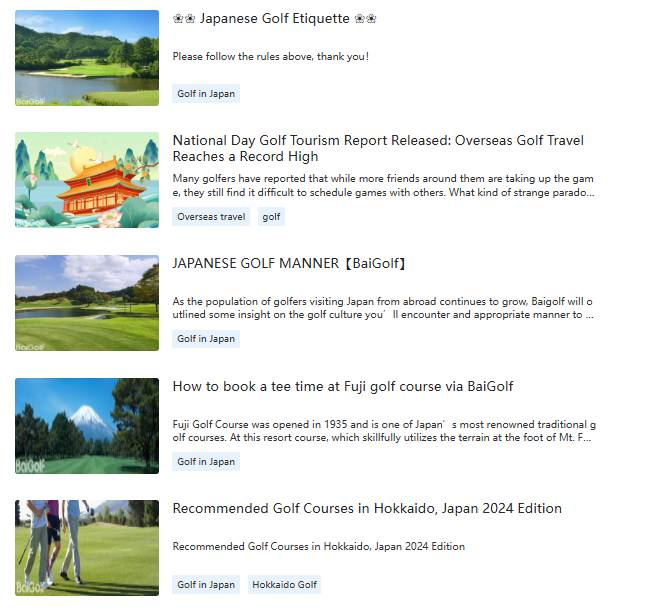This screenshot has width=650, height=608.
Task: Click the JAPANESE GOLF MANNER【BaiGolf】 title
Action: 290,264
